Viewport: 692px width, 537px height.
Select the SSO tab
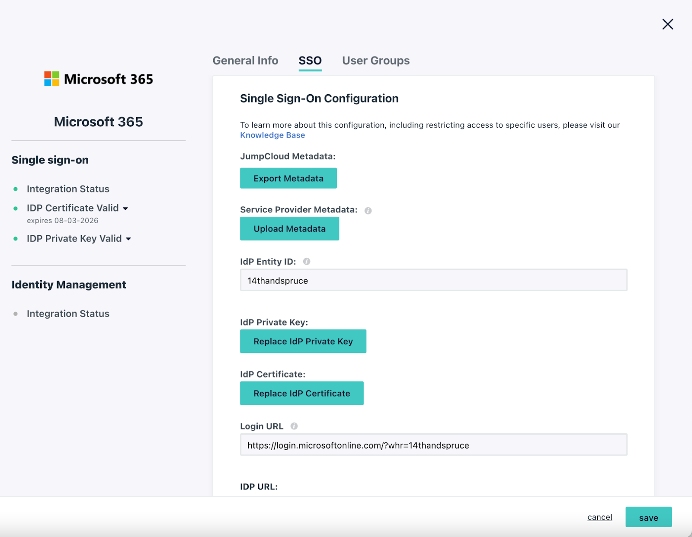pyautogui.click(x=310, y=61)
